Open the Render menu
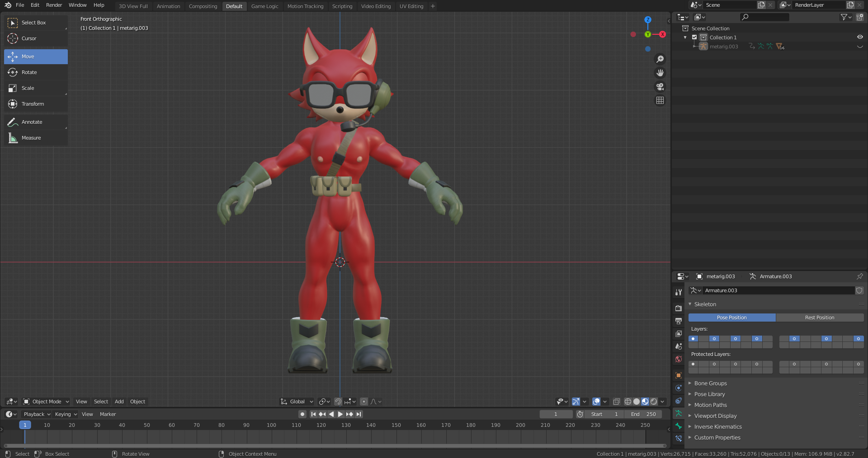 54,5
